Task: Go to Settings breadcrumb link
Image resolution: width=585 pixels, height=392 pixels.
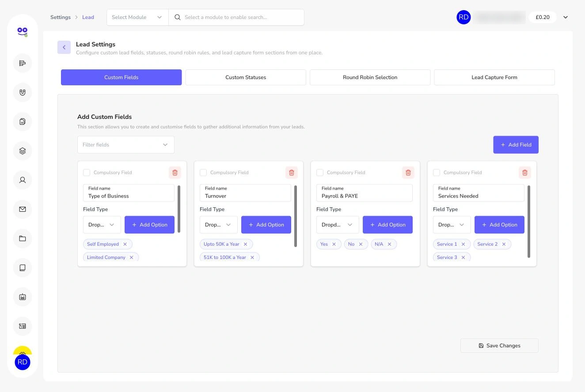Action: pyautogui.click(x=61, y=17)
